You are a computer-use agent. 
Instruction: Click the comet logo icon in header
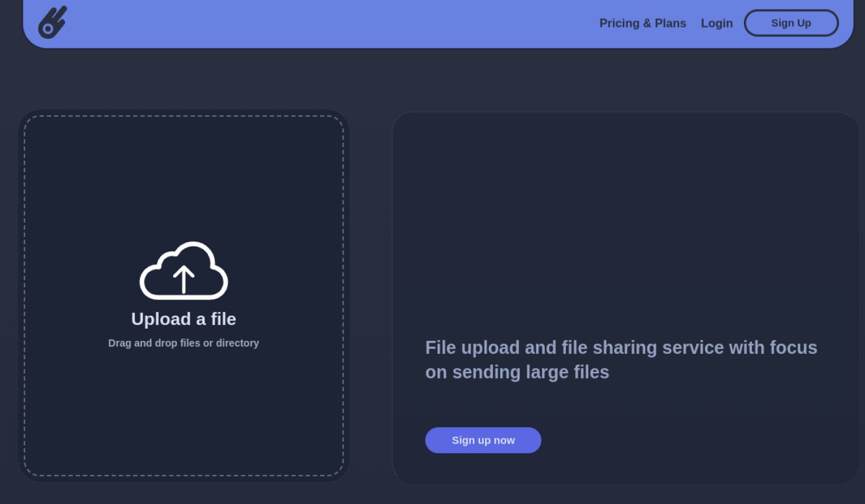click(53, 23)
